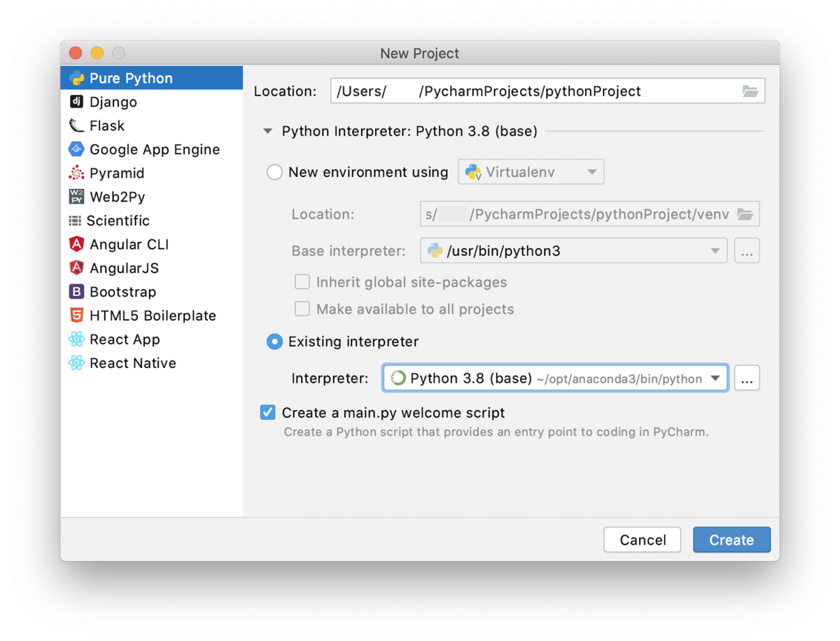840x641 pixels.
Task: Click the Django project type icon
Action: tap(76, 102)
